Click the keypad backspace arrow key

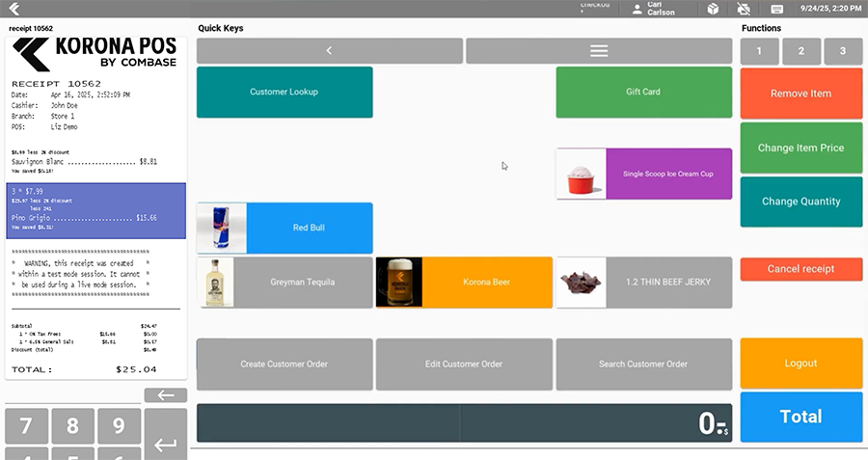coord(166,395)
